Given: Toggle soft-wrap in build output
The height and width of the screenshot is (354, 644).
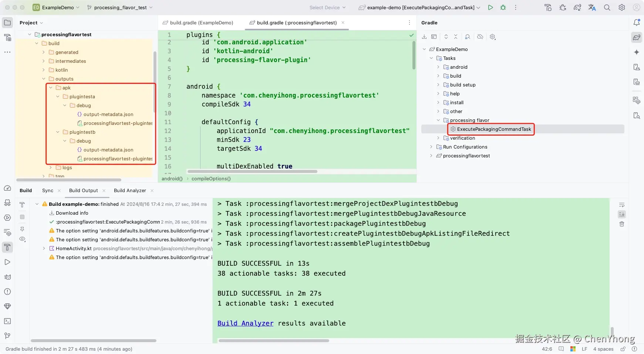Looking at the screenshot, I should click(x=622, y=205).
